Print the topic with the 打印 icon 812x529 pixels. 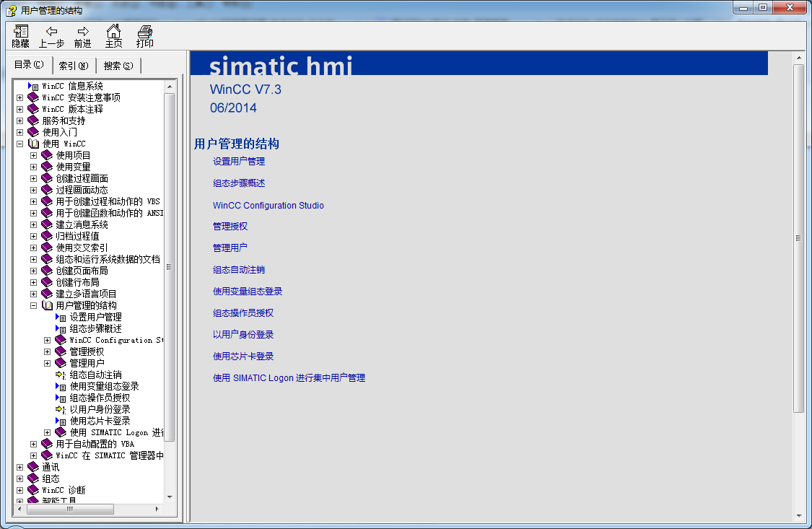(x=145, y=31)
